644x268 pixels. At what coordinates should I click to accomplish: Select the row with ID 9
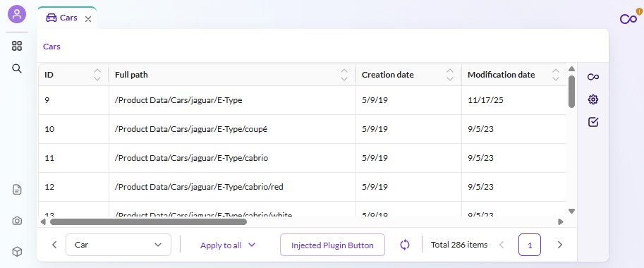click(x=303, y=100)
